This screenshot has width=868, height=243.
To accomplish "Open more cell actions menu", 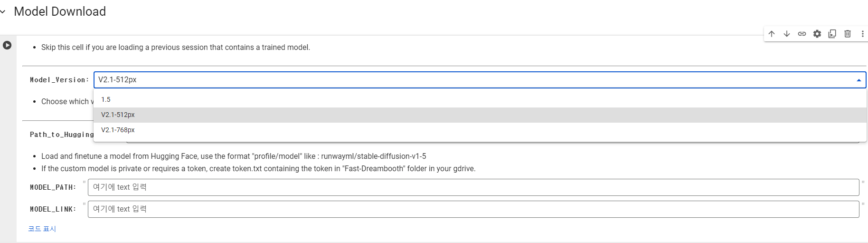I will pyautogui.click(x=862, y=34).
